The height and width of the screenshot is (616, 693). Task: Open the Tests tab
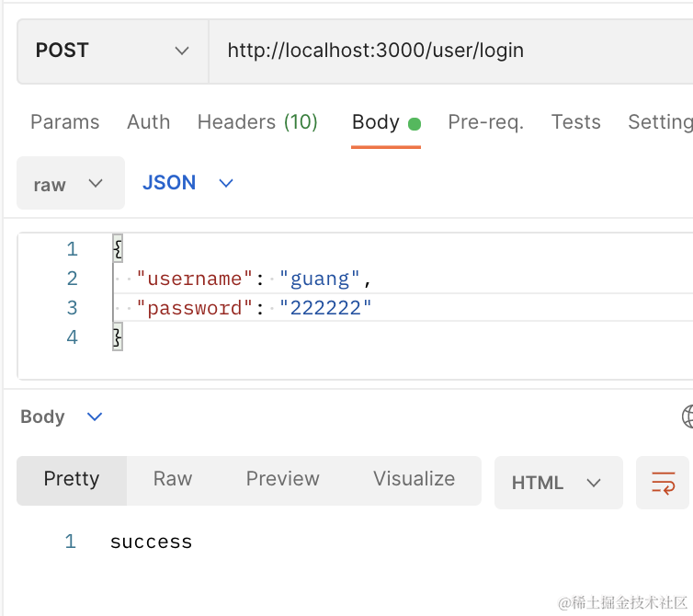[575, 122]
